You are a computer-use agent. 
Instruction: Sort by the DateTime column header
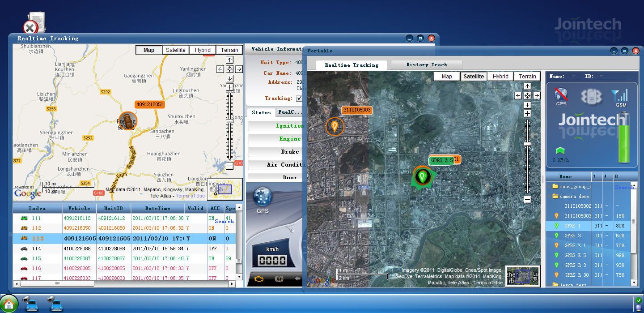(157, 208)
